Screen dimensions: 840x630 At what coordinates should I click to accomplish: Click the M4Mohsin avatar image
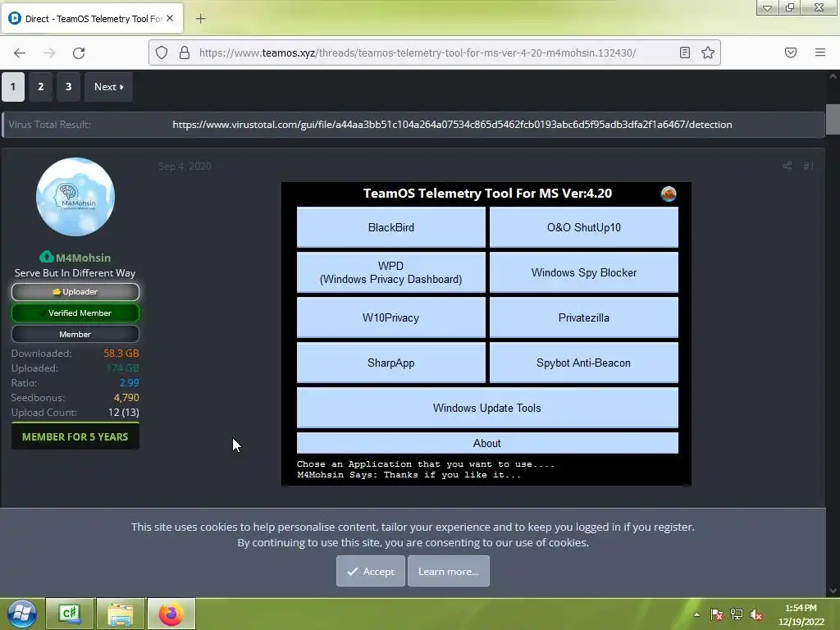pyautogui.click(x=75, y=197)
